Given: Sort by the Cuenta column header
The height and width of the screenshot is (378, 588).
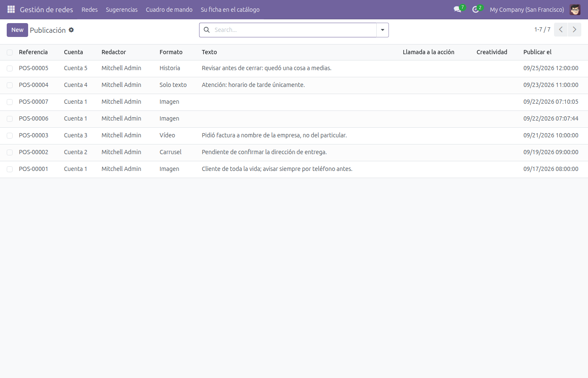Looking at the screenshot, I should [x=73, y=52].
